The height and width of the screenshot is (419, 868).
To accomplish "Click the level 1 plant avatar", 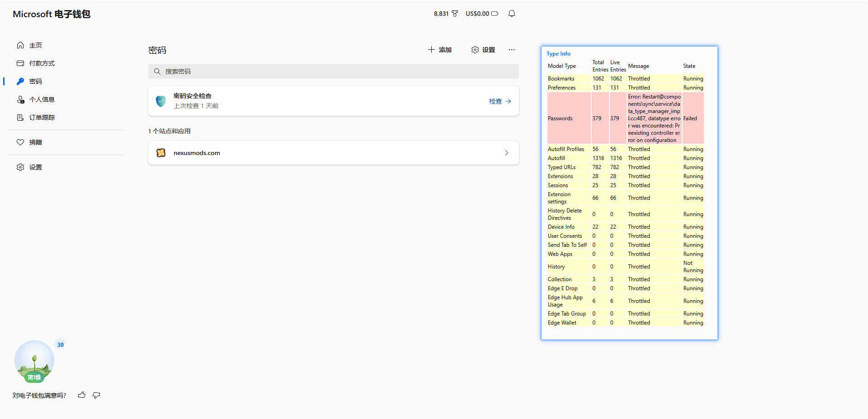I will point(34,361).
